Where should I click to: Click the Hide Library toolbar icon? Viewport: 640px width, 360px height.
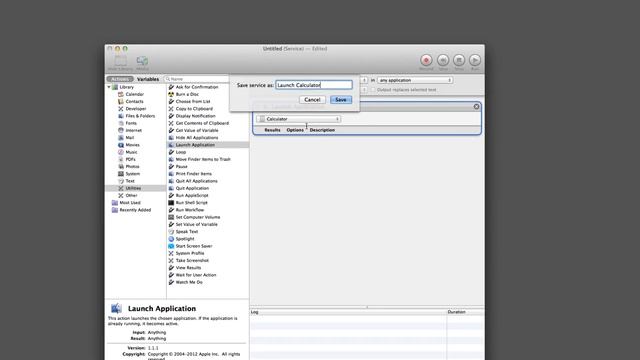coord(120,62)
